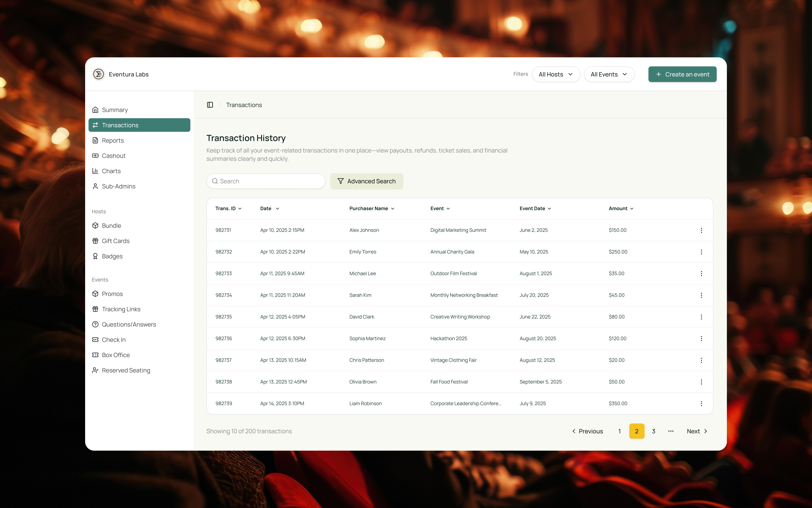Screen dimensions: 812x508
Task: Sort by the Date column header
Action: click(x=269, y=208)
